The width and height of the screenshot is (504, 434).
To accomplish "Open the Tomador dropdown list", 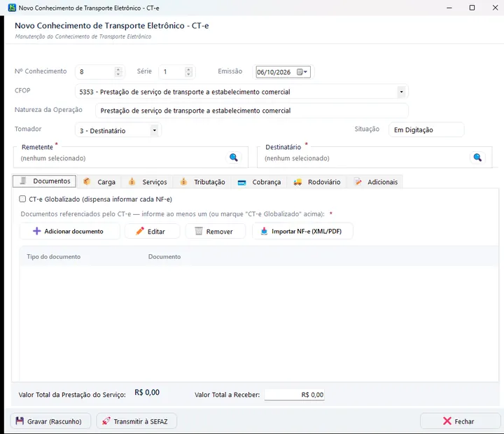I will click(154, 130).
